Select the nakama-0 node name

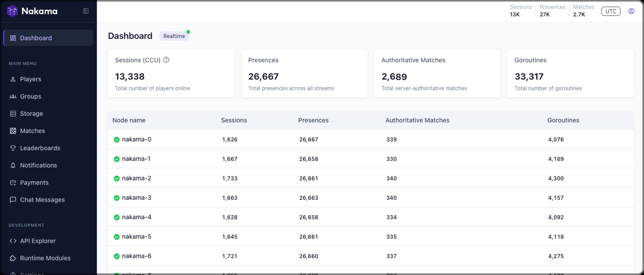coord(137,139)
